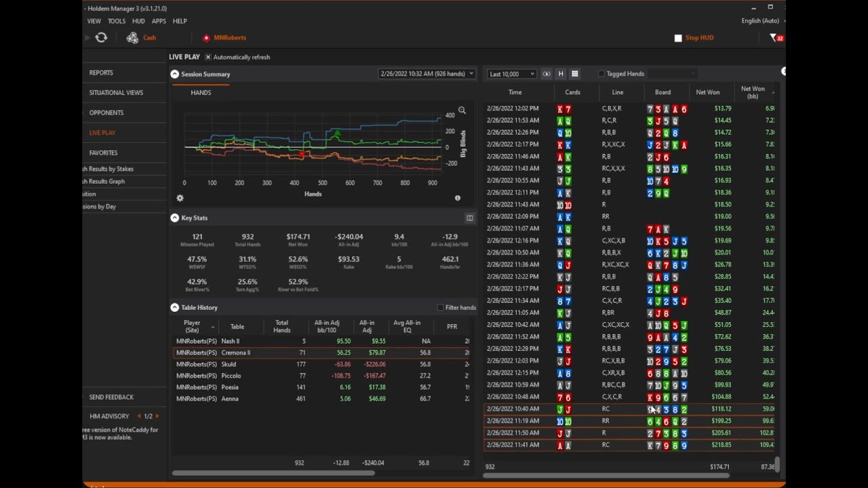Open the TOOLS menu
The image size is (868, 488).
pyautogui.click(x=117, y=21)
